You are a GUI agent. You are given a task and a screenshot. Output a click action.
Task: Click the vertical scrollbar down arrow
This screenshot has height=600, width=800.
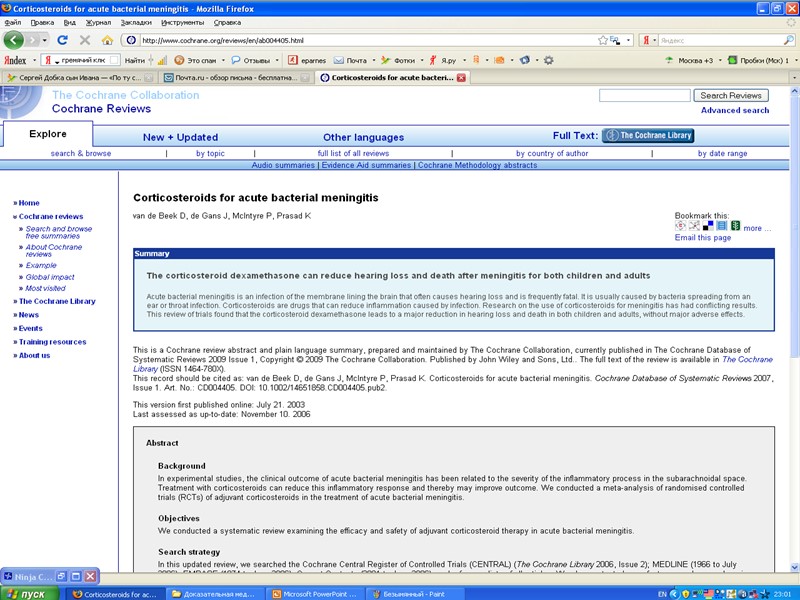(794, 567)
